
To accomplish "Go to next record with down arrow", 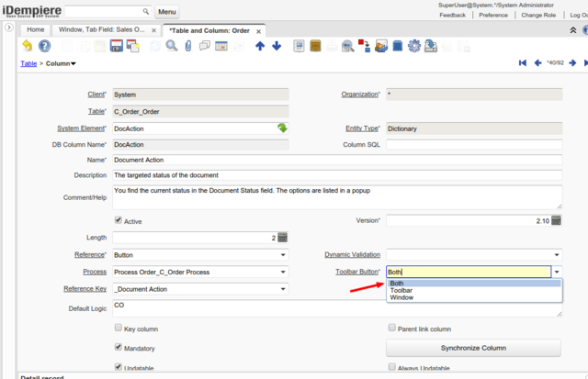I will click(277, 46).
